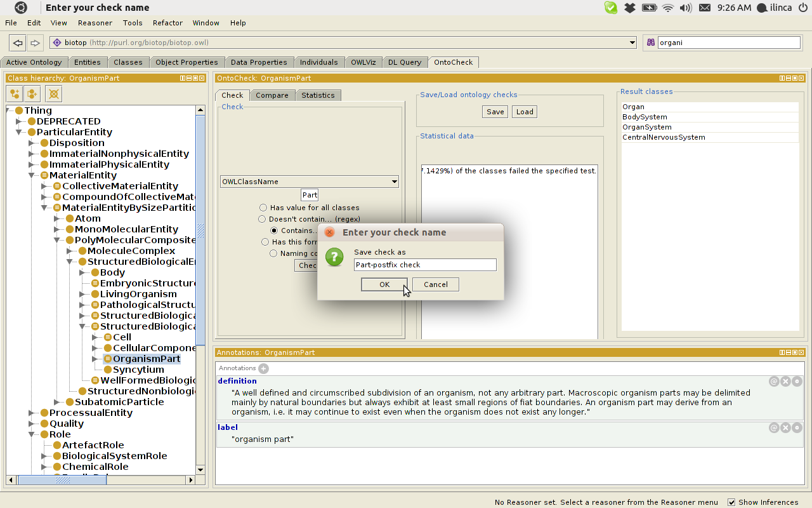Select the 'Naming co...' radio option

point(273,253)
